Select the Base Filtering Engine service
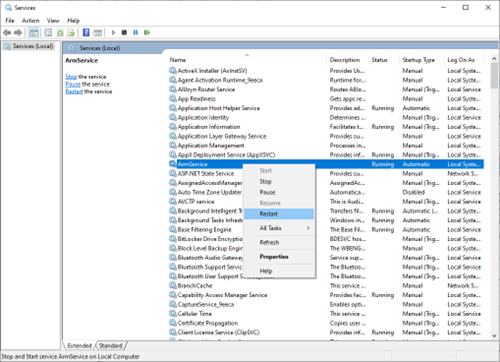Screen dimensions: 500x362 click(x=326, y=229)
